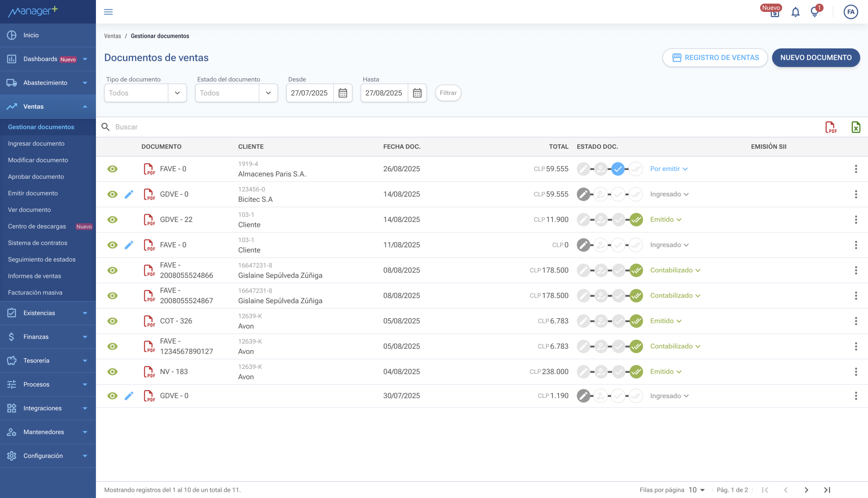The image size is (868, 498).
Task: Expand the Existencias sidebar section
Action: pos(48,313)
